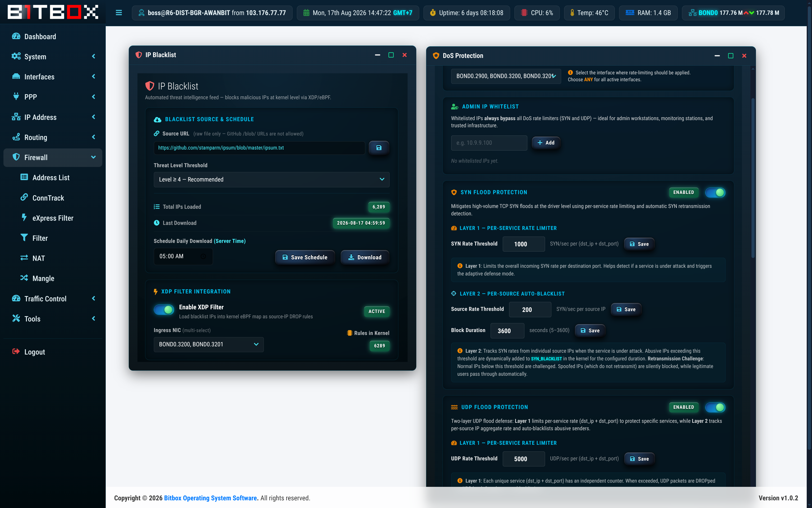Open eXpress Filter under Firewall
Screen dimensions: 812x508
pyautogui.click(x=53, y=218)
